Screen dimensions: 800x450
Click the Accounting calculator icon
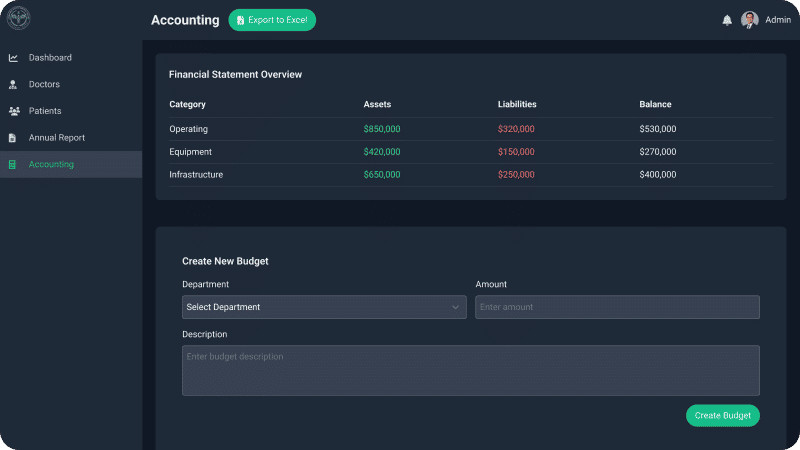coord(12,164)
